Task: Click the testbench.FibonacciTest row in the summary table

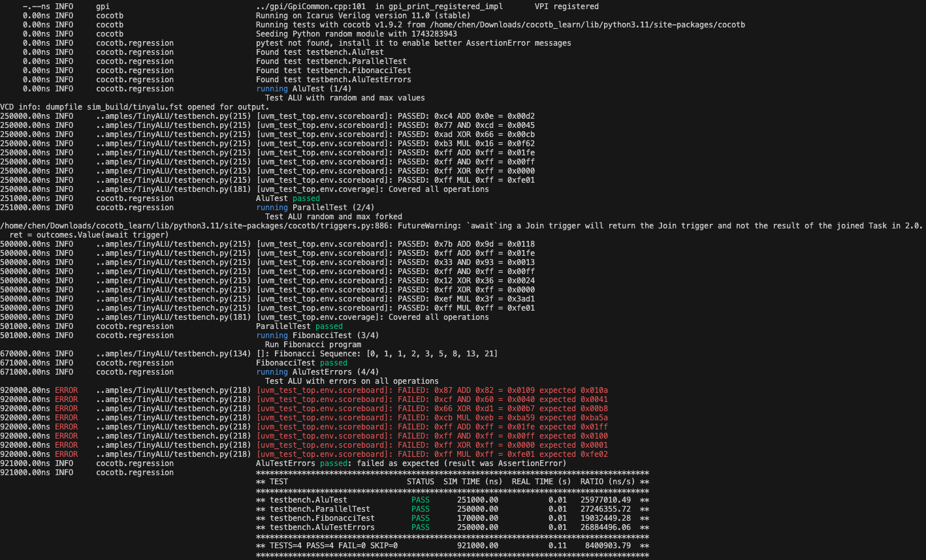Action: [x=453, y=518]
